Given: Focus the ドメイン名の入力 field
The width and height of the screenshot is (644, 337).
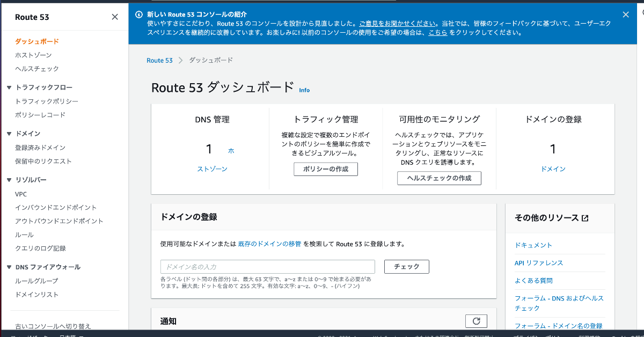Looking at the screenshot, I should pyautogui.click(x=268, y=267).
